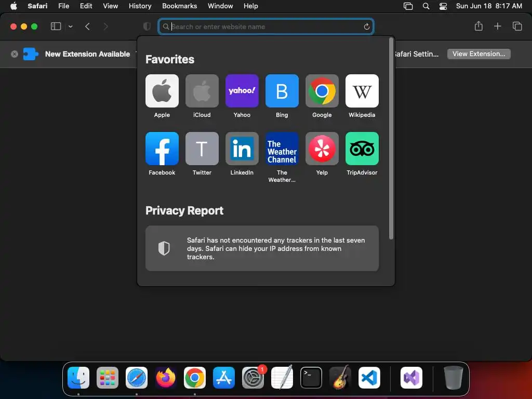Open the History menu
532x399 pixels.
click(x=140, y=6)
